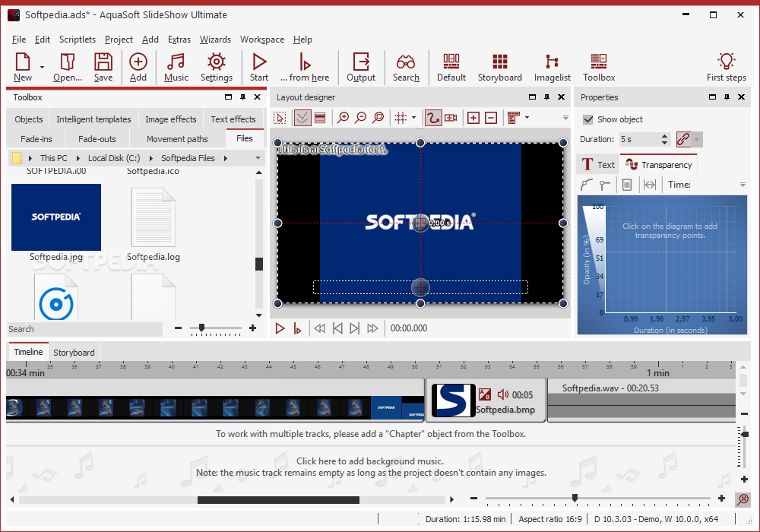Viewport: 760px width, 532px height.
Task: Toggle the selection frame tool in Layout designer
Action: tap(280, 117)
